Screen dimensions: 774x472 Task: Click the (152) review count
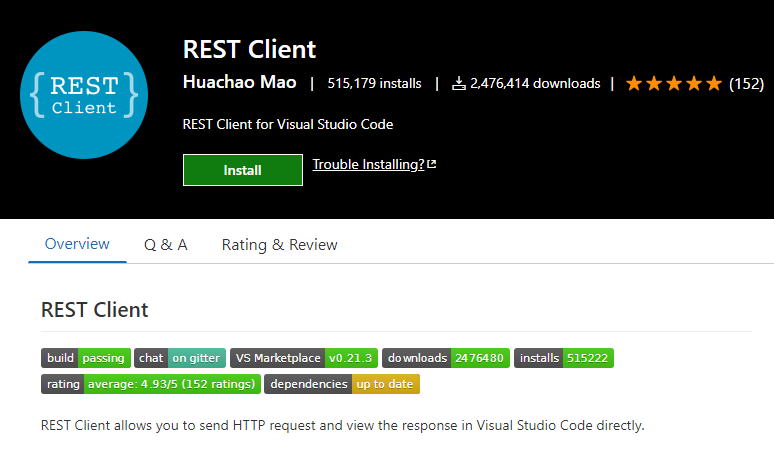click(746, 83)
